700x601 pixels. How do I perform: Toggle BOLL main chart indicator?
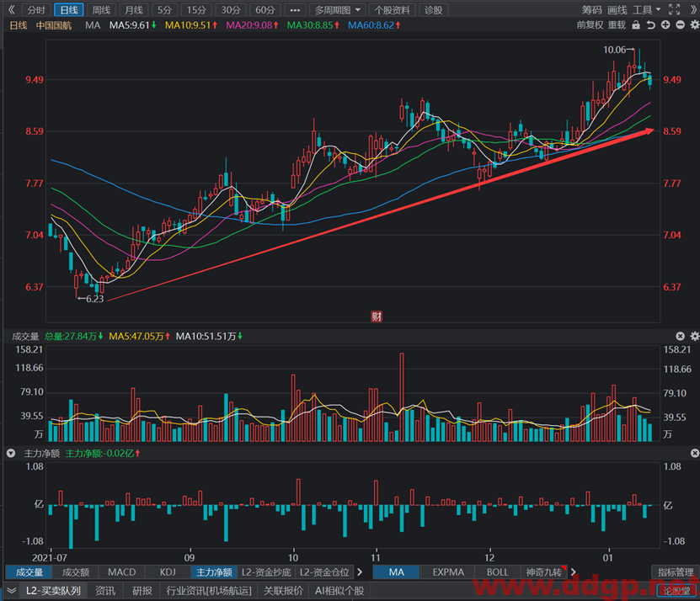coord(497,572)
